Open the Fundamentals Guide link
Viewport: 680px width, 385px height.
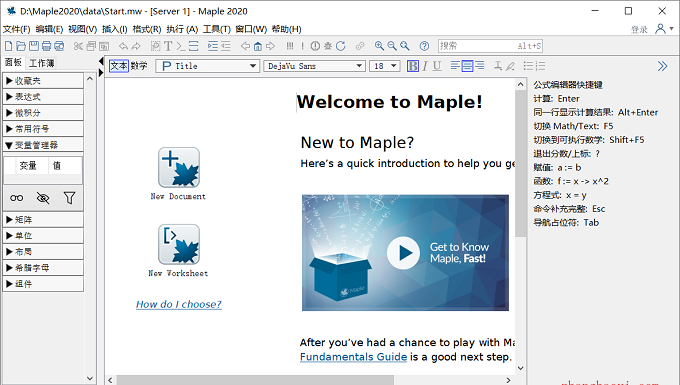coord(353,357)
